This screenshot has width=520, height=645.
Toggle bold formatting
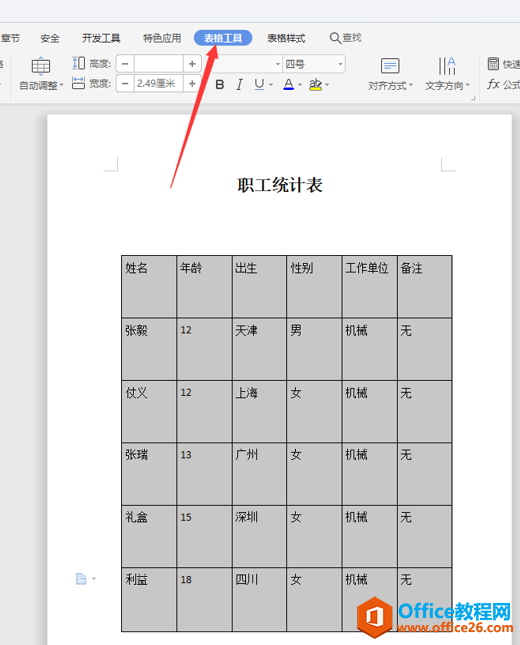(x=220, y=85)
